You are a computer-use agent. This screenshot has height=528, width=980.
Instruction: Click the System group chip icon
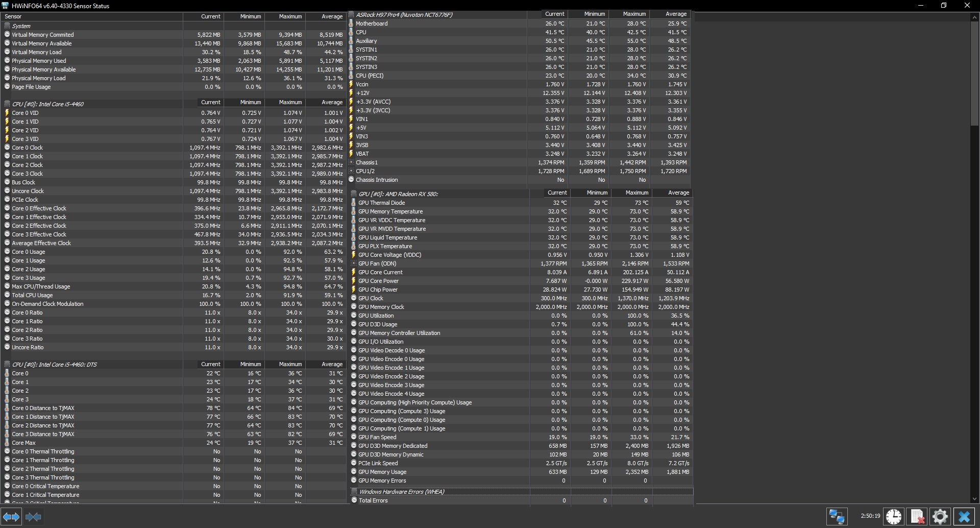tap(7, 26)
